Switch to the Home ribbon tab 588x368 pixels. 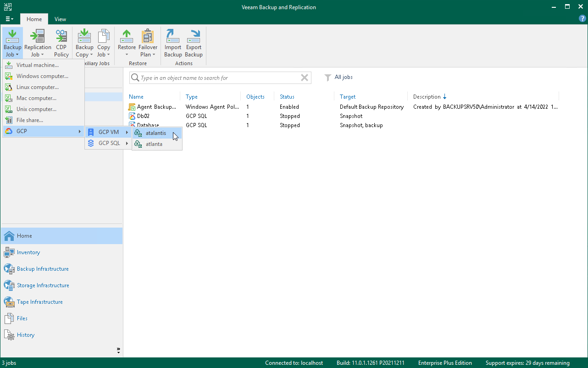34,19
